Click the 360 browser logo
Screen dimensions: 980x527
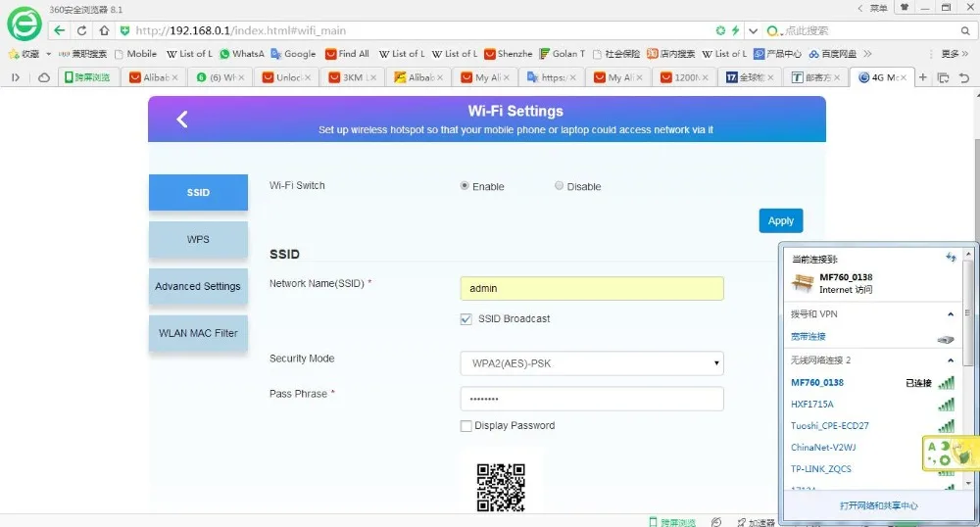[x=24, y=24]
